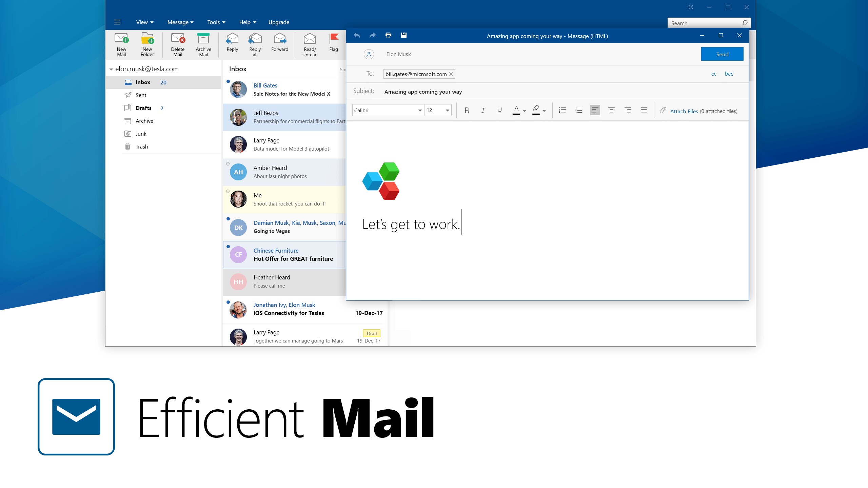Open the font color picker arrow
The image size is (868, 488).
[x=525, y=111]
